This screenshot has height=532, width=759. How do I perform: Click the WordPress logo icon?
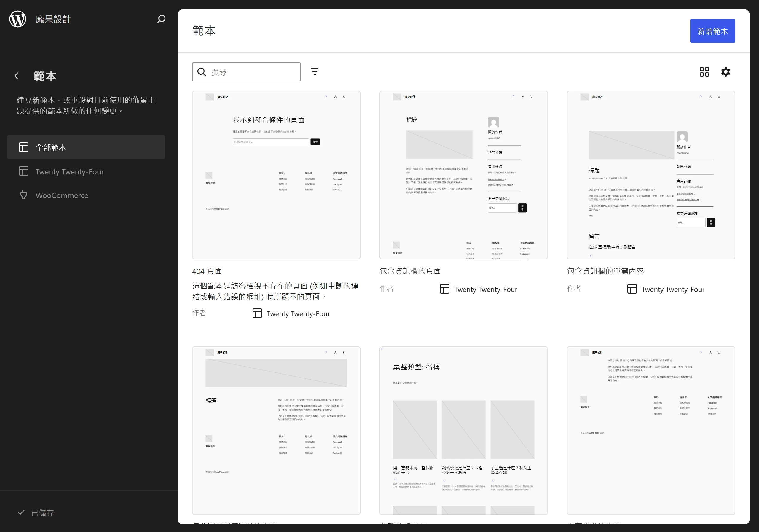click(x=18, y=19)
